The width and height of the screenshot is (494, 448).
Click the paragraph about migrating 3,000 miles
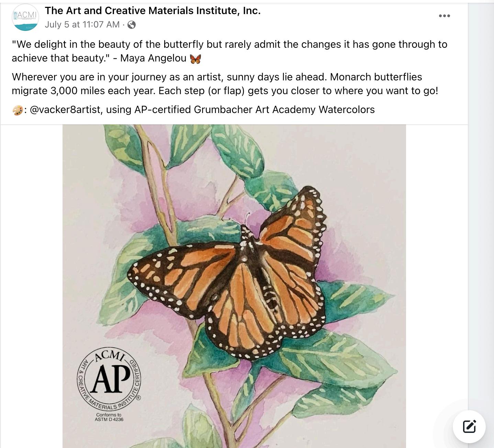225,84
